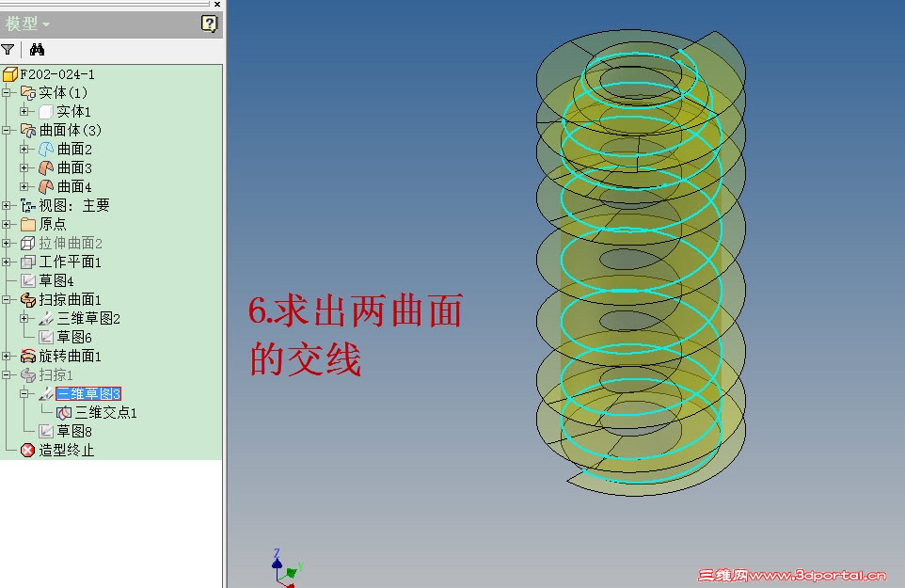Select the 草图6 tree label
The image size is (905, 588).
pos(74,337)
